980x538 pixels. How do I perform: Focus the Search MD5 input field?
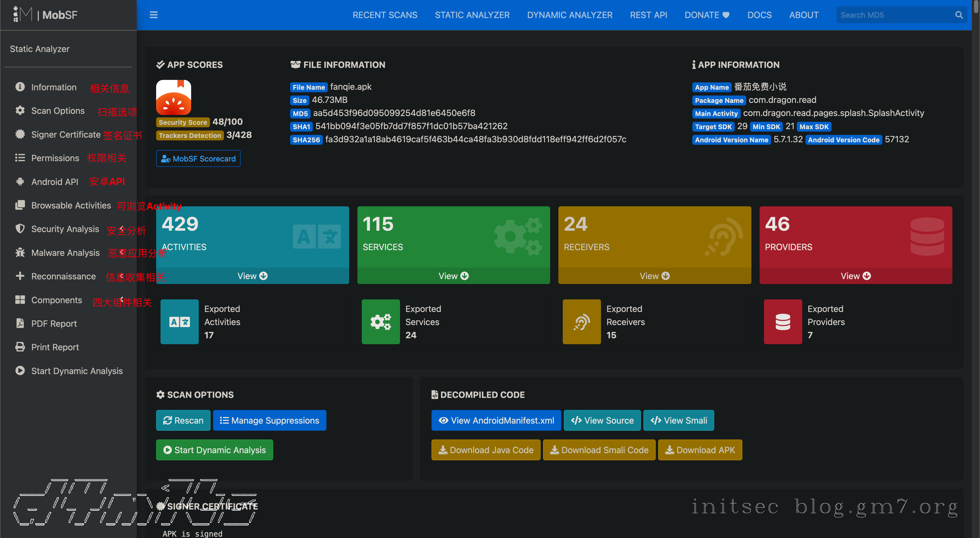894,15
